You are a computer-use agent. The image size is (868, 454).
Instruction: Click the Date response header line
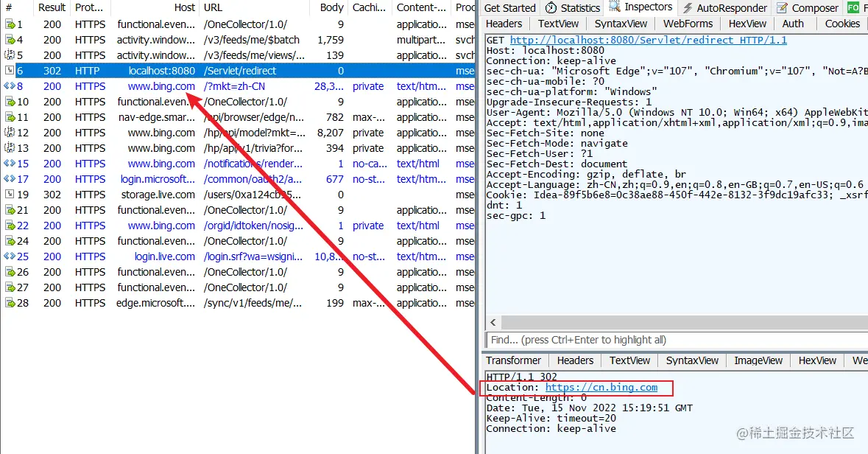coord(589,408)
